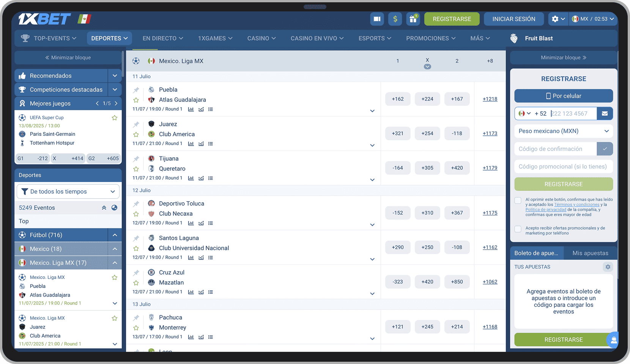
Task: Open +1218 more markets link
Action: tap(490, 99)
